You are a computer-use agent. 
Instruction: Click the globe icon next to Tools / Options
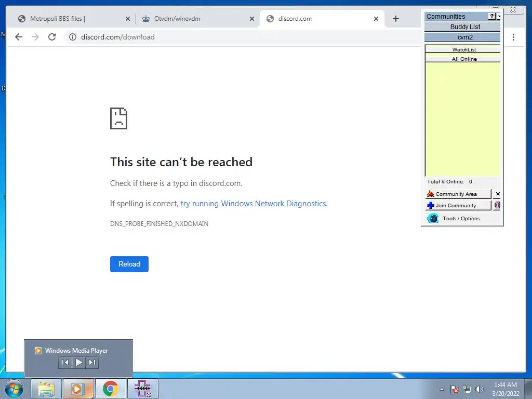click(x=433, y=218)
